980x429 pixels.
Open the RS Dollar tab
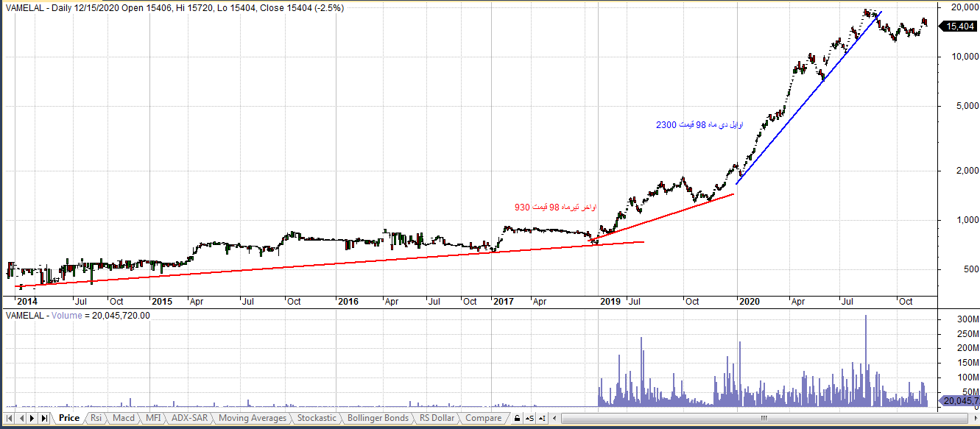(x=437, y=418)
